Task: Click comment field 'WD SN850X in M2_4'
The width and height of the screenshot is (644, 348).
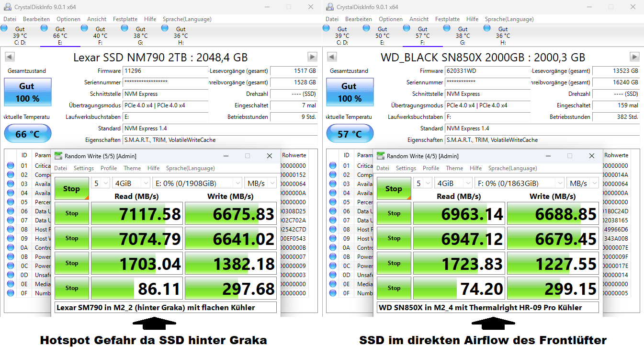Action: click(488, 308)
